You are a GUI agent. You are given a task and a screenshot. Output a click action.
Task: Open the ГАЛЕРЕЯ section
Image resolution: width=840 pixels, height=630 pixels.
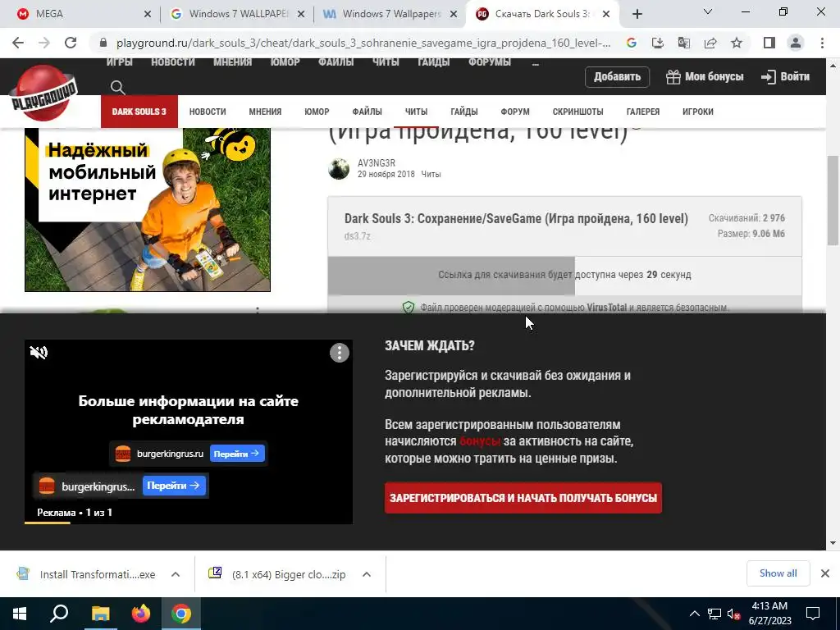(x=643, y=112)
